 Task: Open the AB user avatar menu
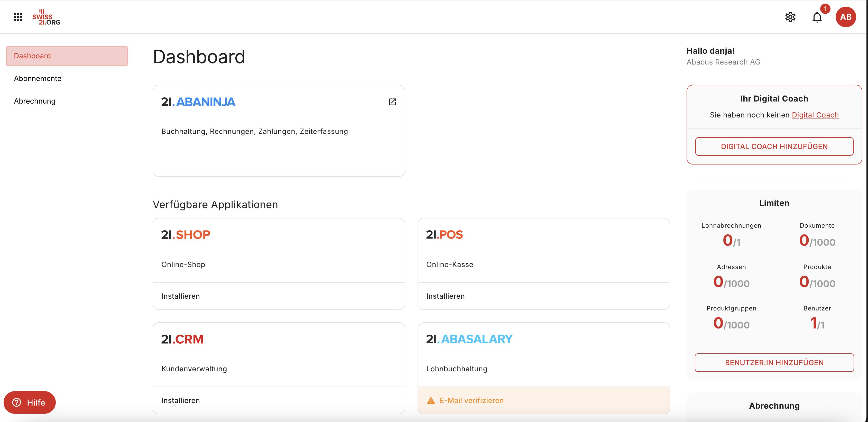point(845,17)
